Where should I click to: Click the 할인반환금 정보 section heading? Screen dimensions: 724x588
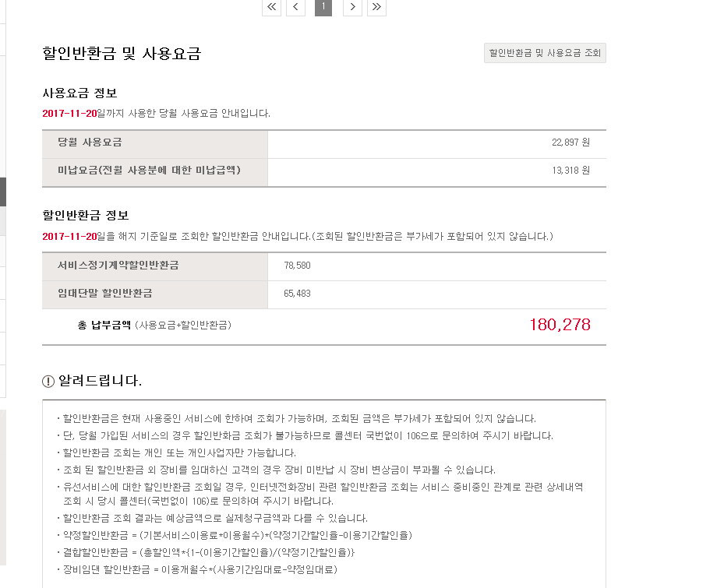coord(86,216)
